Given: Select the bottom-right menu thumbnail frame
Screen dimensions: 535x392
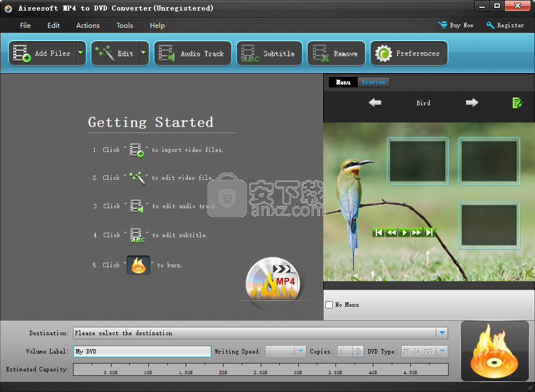Looking at the screenshot, I should (489, 225).
